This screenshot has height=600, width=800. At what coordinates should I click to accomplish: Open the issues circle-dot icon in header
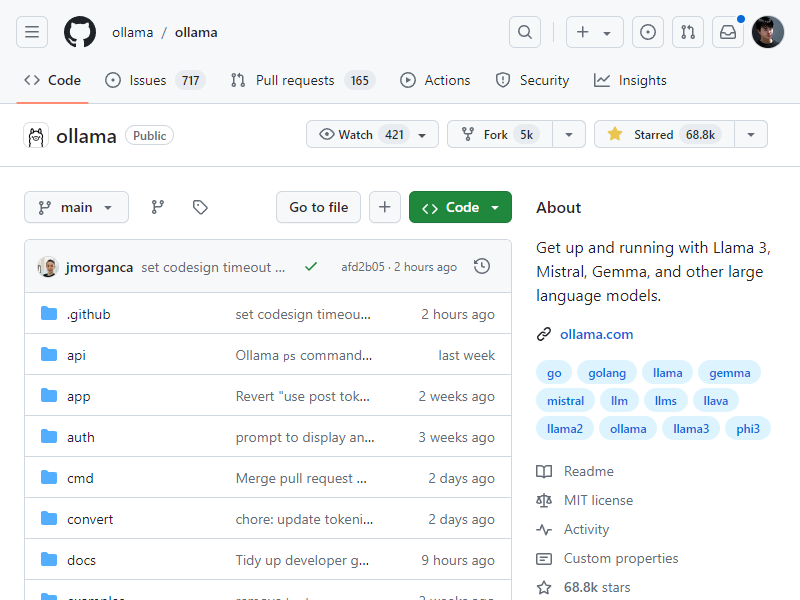coord(647,32)
